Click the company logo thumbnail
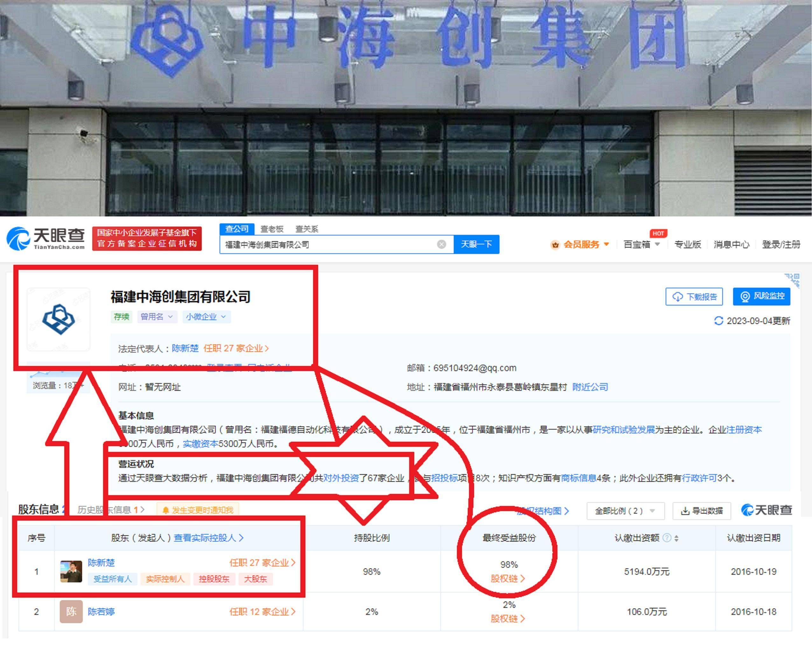The image size is (812, 653). (x=59, y=319)
